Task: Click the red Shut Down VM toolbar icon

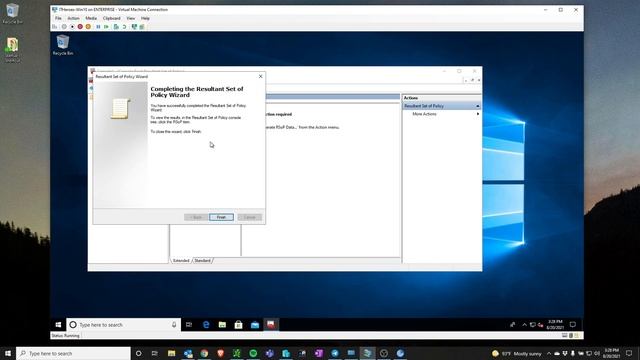Action: click(80, 27)
